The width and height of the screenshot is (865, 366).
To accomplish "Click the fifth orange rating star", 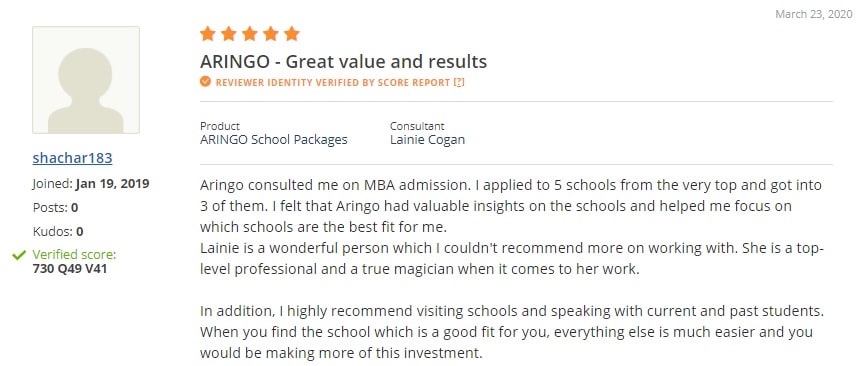I will tap(291, 34).
